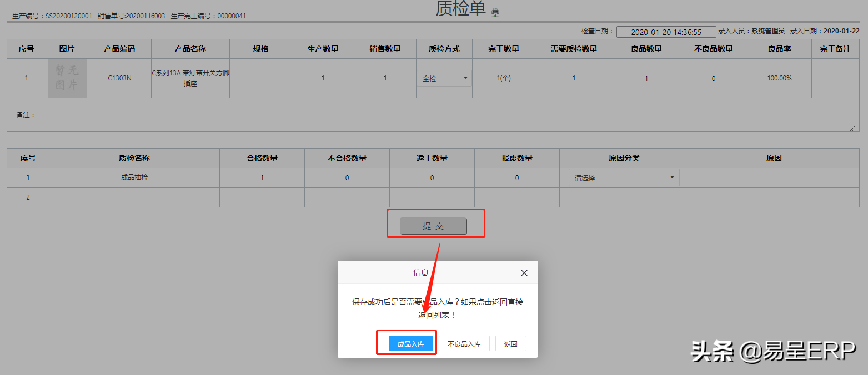
Task: Open the 质检方式 全检 dropdown
Action: pos(444,78)
